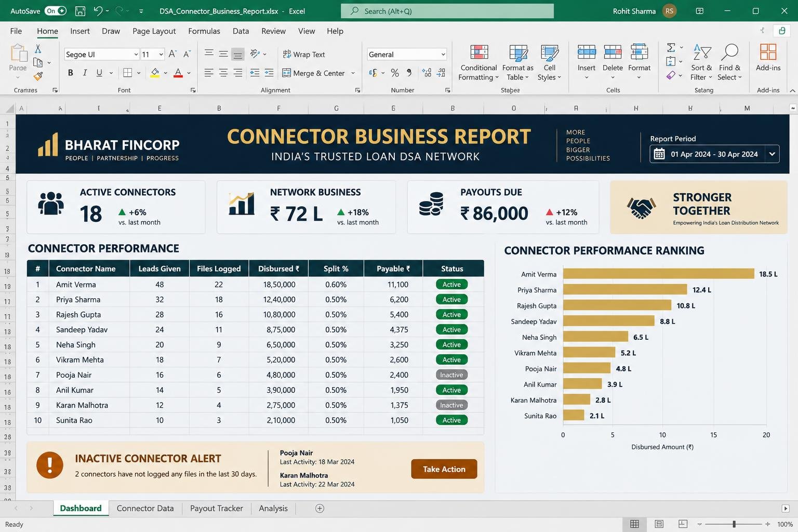The image size is (798, 532).
Task: Toggle the AutoSave switch
Action: (56, 11)
